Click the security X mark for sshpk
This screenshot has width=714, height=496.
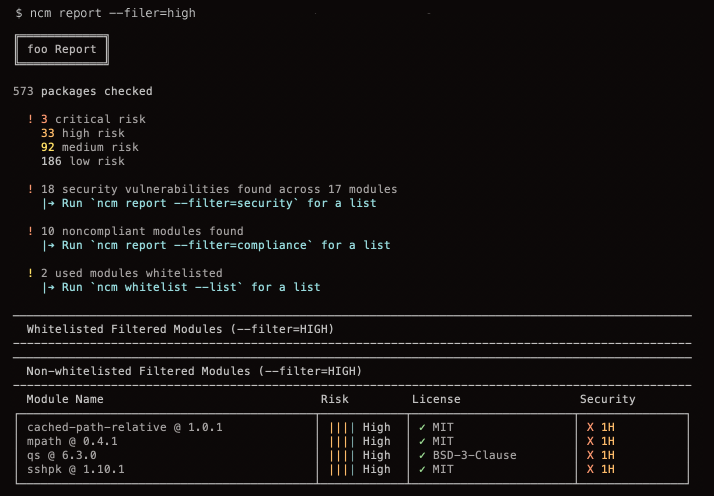tap(590, 469)
